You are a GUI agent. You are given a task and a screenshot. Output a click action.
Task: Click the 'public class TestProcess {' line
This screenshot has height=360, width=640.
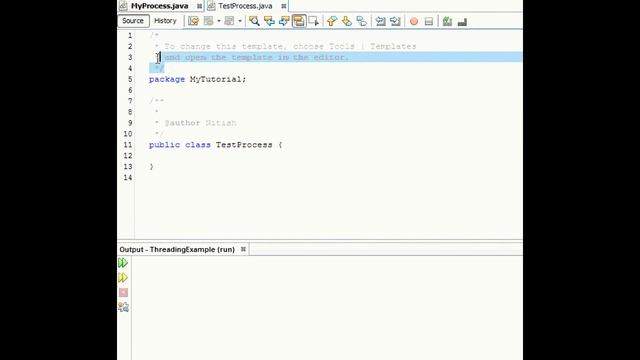point(216,145)
